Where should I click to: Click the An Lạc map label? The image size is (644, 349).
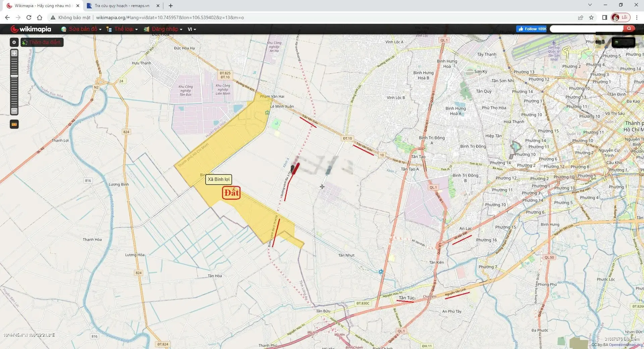[466, 229]
